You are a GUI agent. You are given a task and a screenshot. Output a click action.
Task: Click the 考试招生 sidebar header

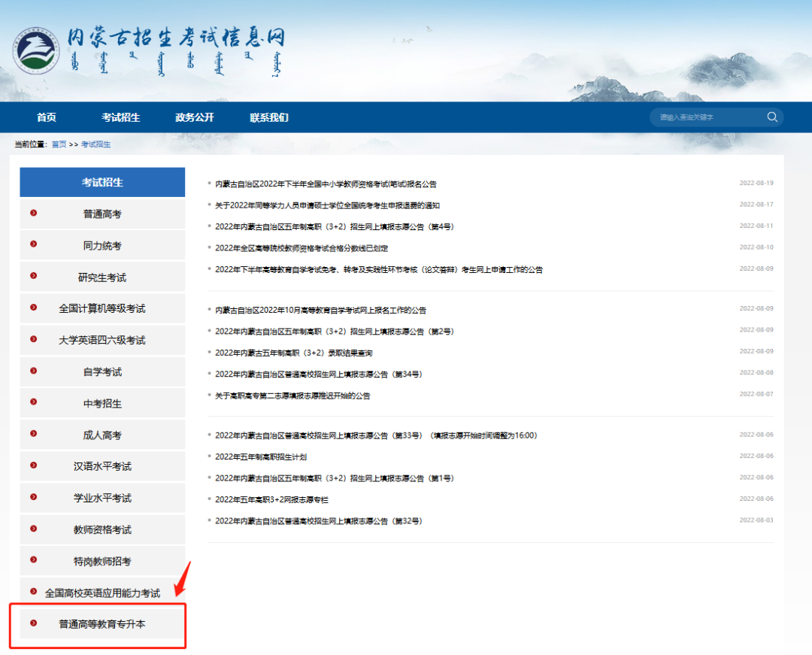tap(101, 181)
